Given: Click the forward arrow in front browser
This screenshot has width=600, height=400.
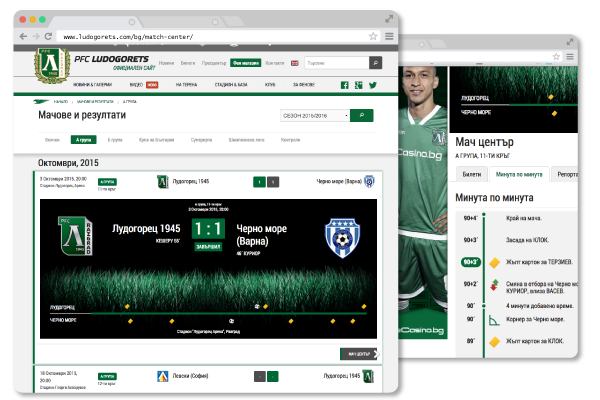Looking at the screenshot, I should coord(36,36).
